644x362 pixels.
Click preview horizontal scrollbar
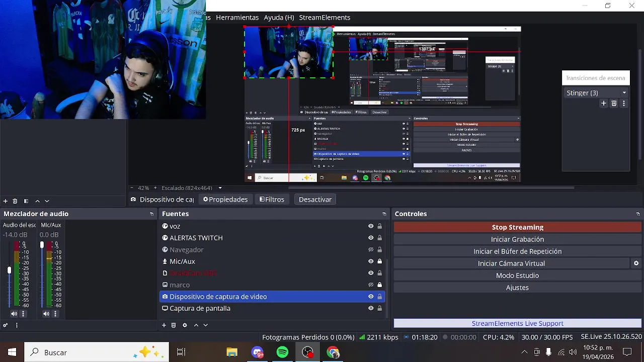tap(431, 188)
